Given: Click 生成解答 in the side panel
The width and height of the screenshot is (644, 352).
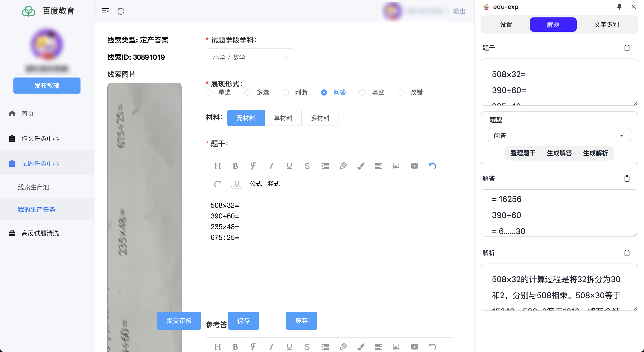Looking at the screenshot, I should 559,153.
